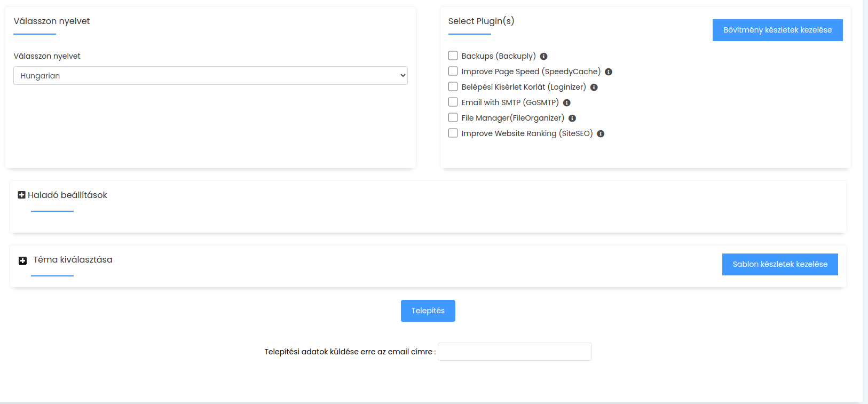
Task: Click the Téma kiválasztása heading text
Action: click(x=73, y=260)
